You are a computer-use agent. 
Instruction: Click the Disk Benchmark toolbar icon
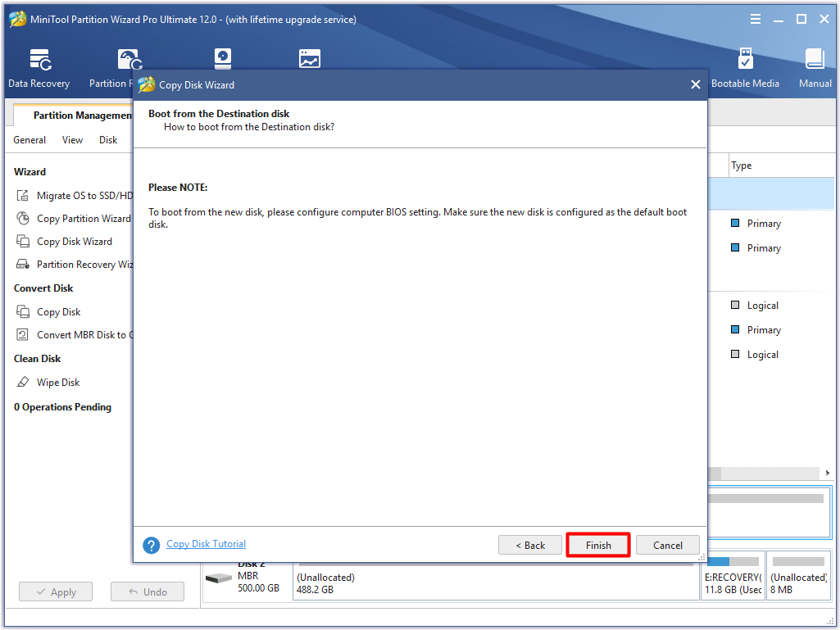(x=222, y=58)
